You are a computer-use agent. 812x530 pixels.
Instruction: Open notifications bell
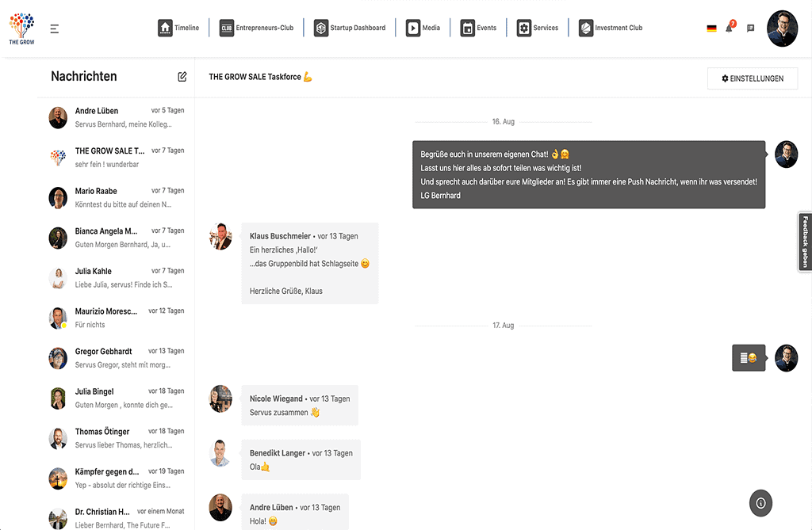[x=730, y=28]
